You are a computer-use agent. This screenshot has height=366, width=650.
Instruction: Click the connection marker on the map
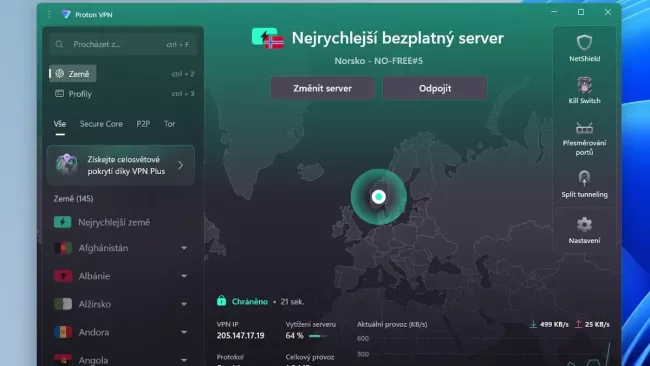pyautogui.click(x=378, y=196)
